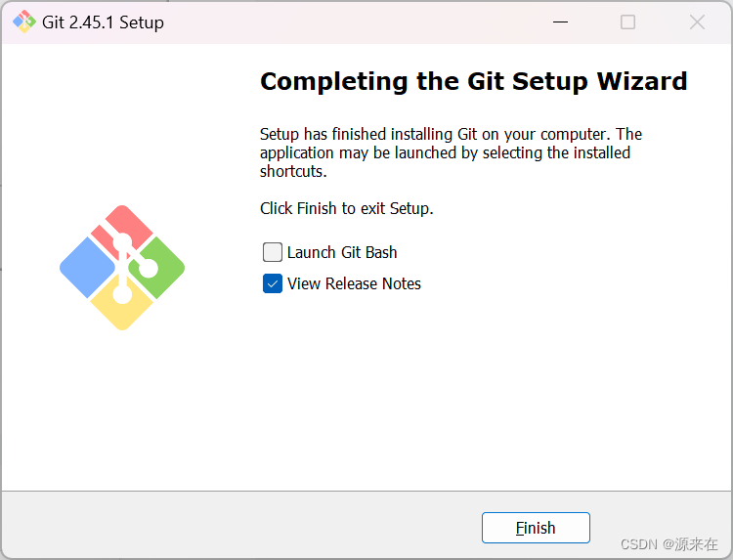The image size is (733, 560).
Task: Click the "Completing the Git Setup Wizard" heading
Action: pos(473,81)
